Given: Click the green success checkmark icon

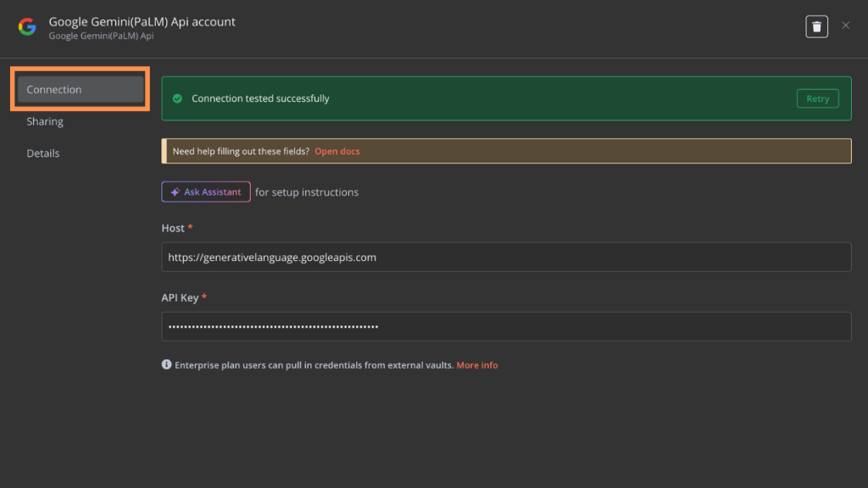Looking at the screenshot, I should [x=177, y=98].
